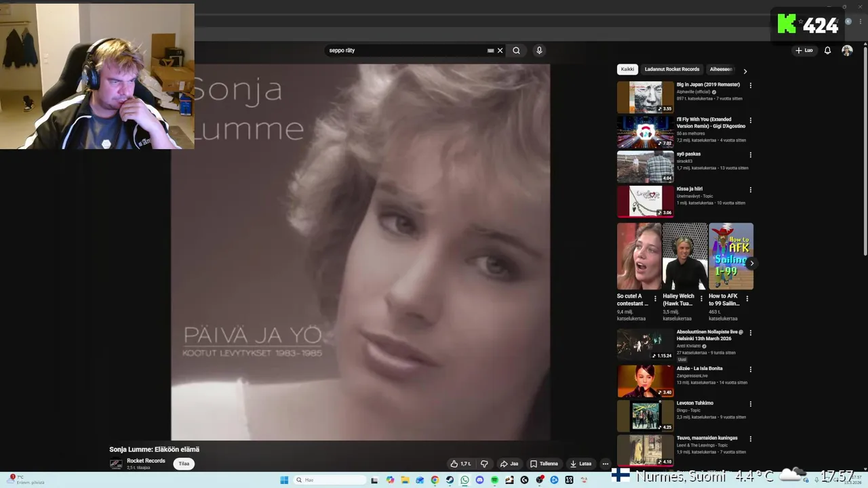The height and width of the screenshot is (488, 868).
Task: Open Google Chrome from the taskbar
Action: click(435, 480)
